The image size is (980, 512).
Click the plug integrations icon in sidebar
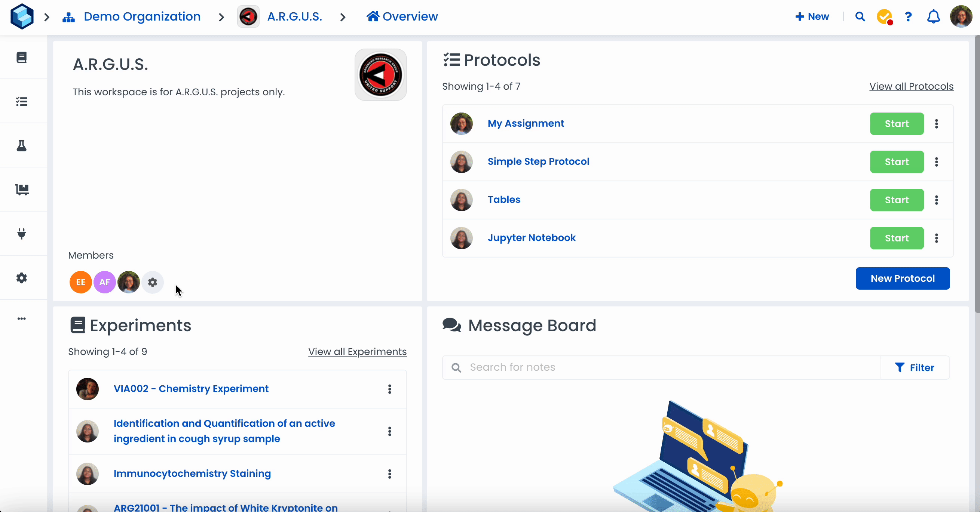tap(22, 233)
